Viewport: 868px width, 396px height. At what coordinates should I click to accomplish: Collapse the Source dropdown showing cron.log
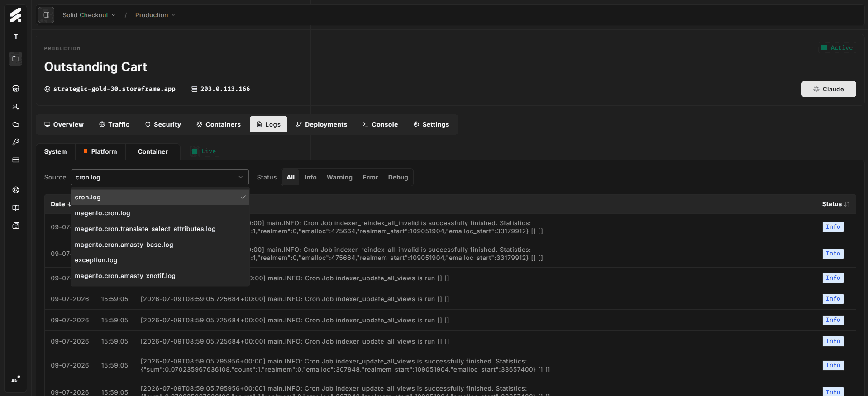pyautogui.click(x=160, y=177)
